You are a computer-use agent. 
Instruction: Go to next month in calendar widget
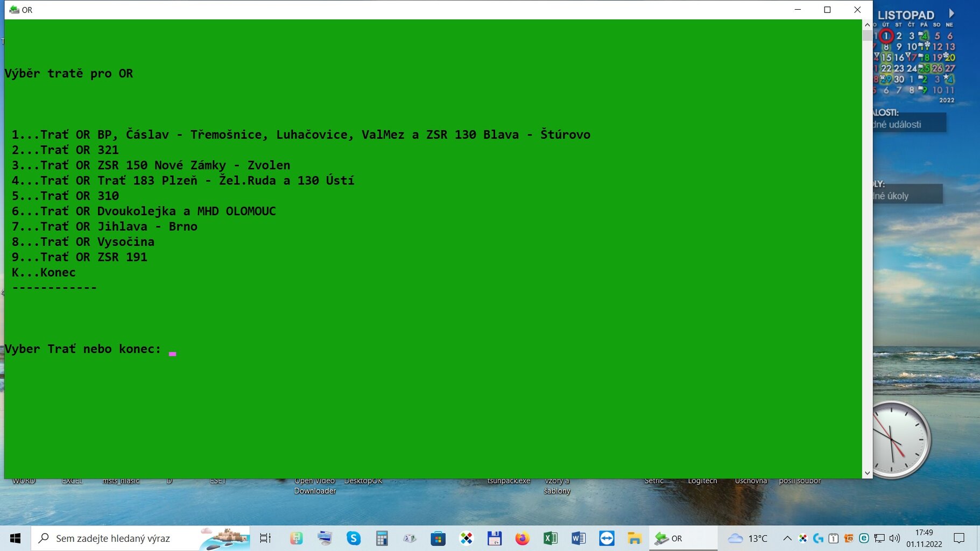pyautogui.click(x=951, y=13)
